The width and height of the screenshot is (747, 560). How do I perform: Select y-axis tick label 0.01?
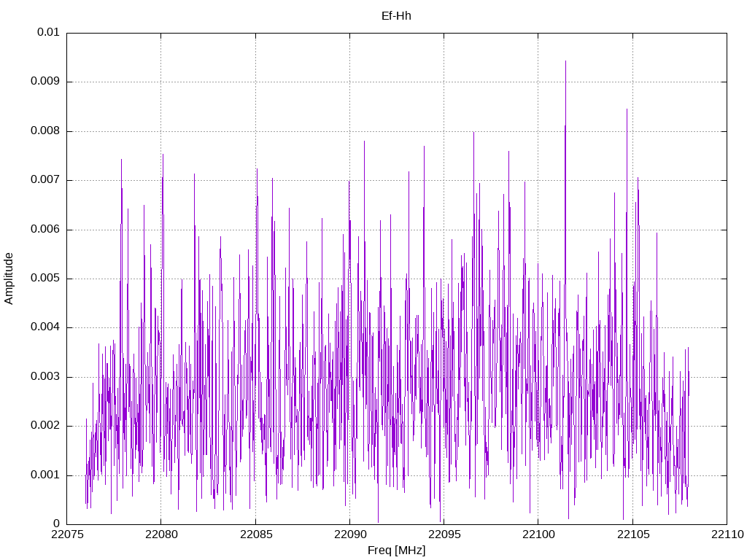pyautogui.click(x=49, y=32)
